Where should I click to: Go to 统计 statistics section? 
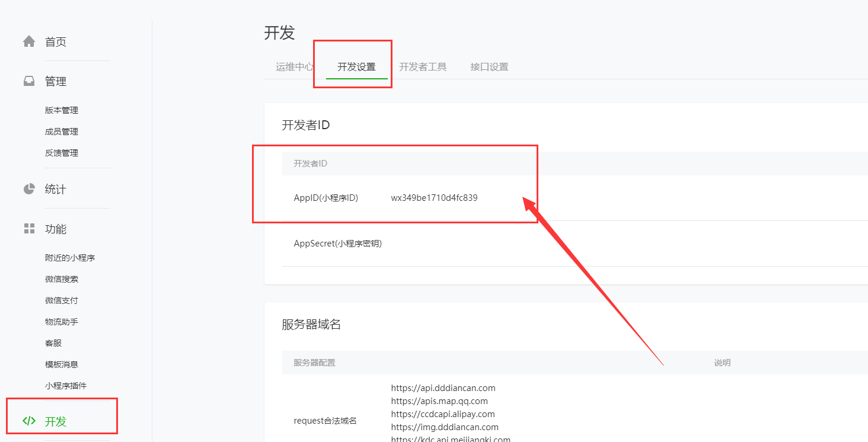coord(56,190)
